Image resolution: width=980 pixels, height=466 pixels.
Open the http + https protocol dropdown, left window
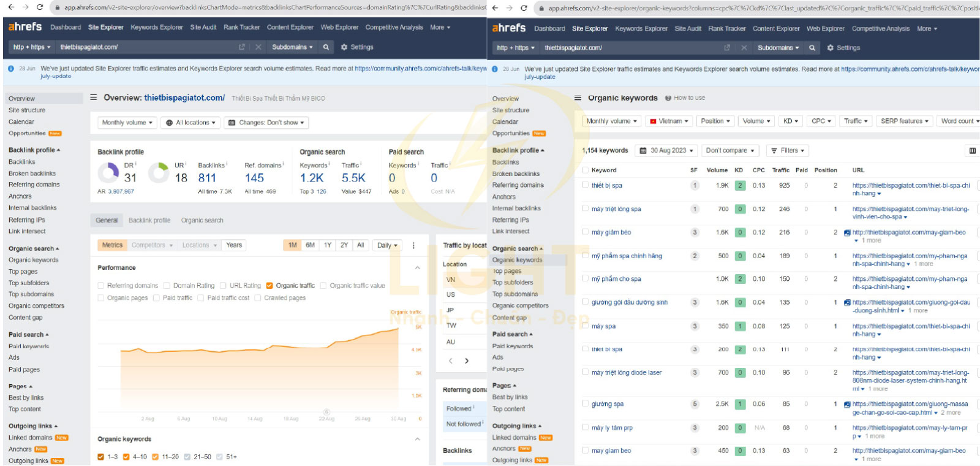pos(32,47)
